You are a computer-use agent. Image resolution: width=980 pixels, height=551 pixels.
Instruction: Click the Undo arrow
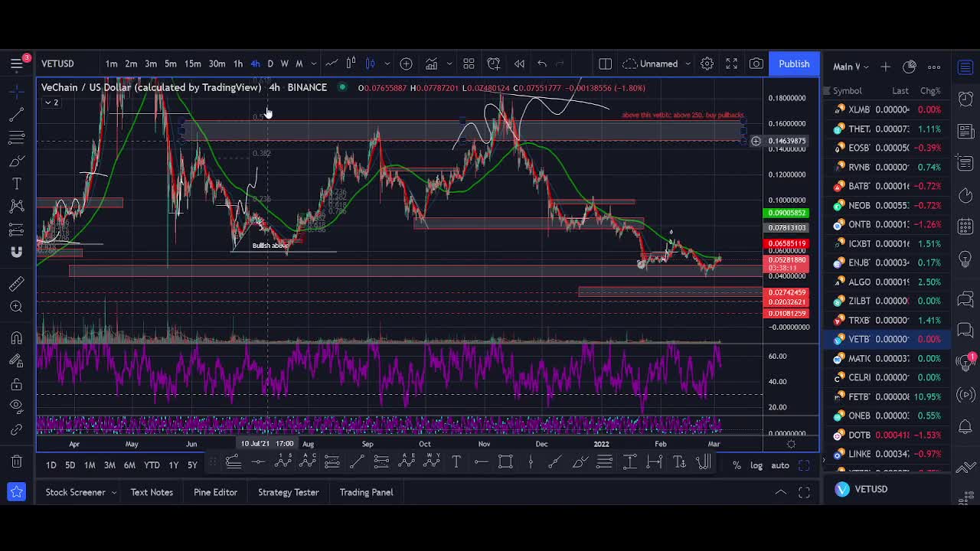tap(542, 64)
